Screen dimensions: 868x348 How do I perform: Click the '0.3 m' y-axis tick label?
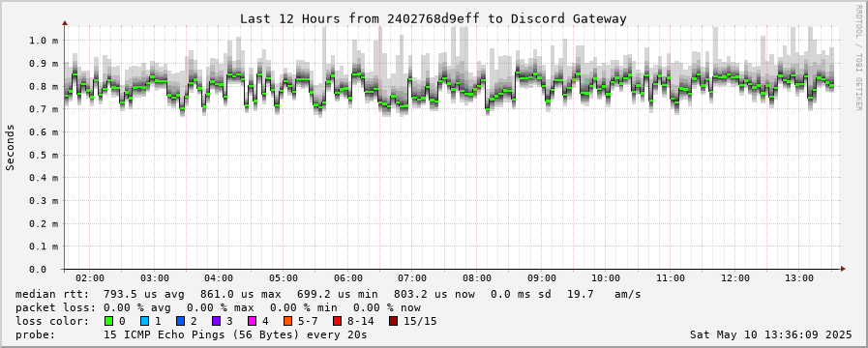click(44, 200)
